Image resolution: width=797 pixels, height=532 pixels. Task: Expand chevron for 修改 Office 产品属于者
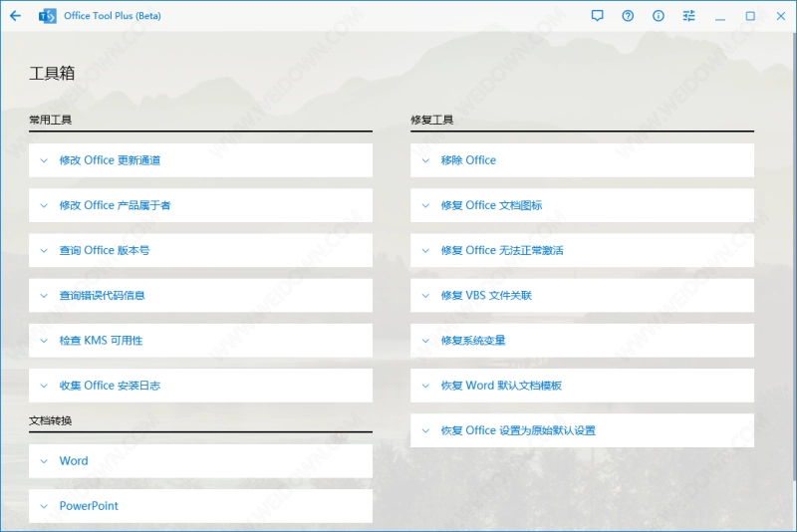click(x=44, y=206)
